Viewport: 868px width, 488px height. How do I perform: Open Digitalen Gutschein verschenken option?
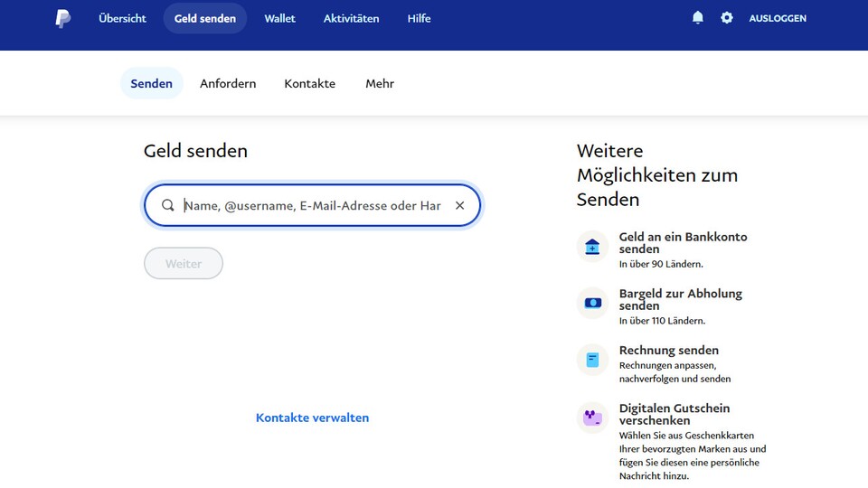pos(675,414)
